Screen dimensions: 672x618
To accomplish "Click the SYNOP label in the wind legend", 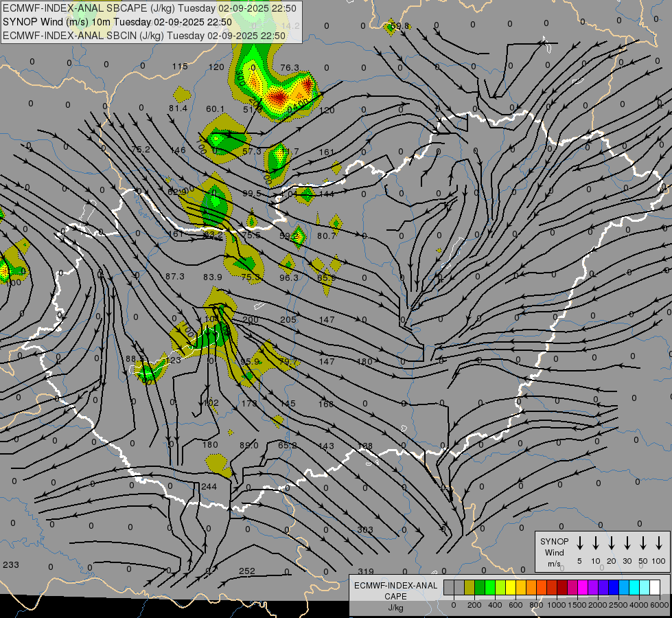I will pos(554,541).
